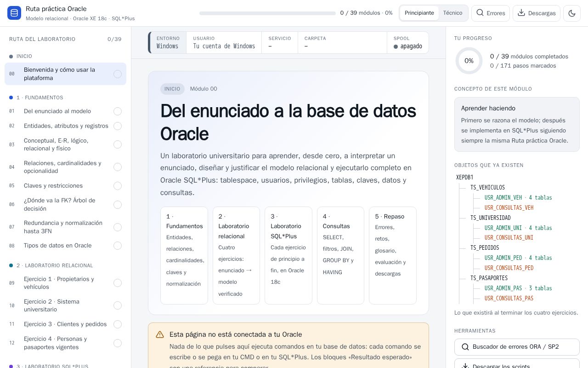The width and height of the screenshot is (588, 368).
Task: Click the top modules progress bar
Action: (267, 13)
